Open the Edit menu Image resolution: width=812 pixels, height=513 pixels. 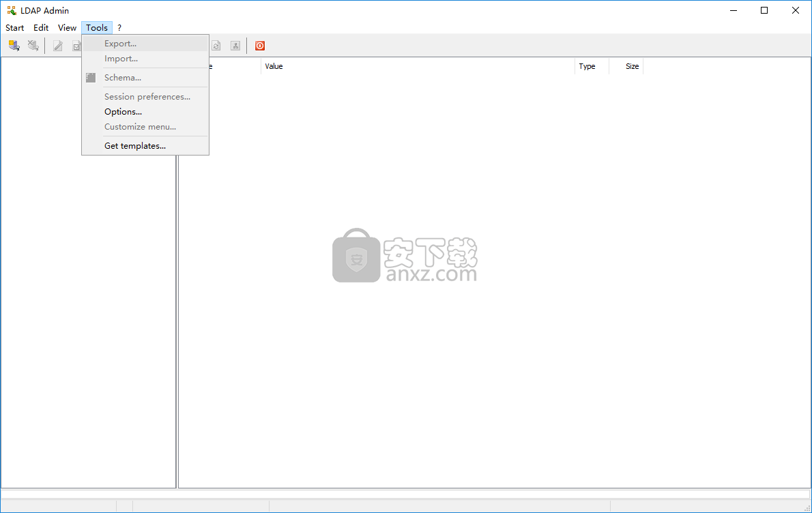pos(41,28)
